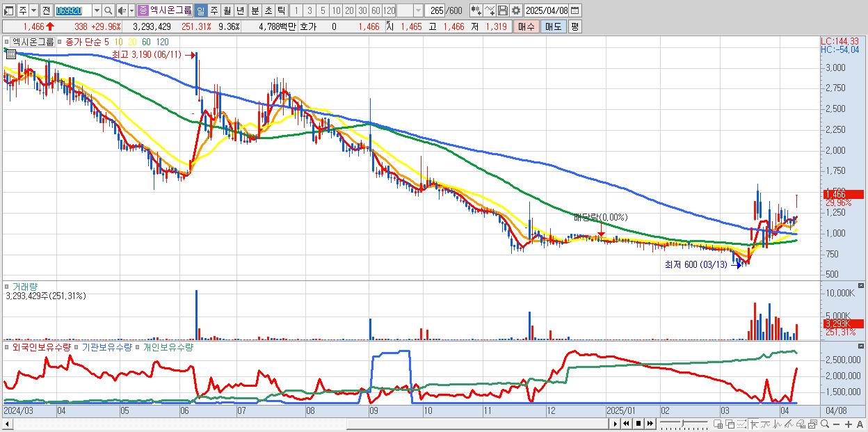Click the rewind button in bottom bar
This screenshot has height=432, width=868.
(626, 424)
